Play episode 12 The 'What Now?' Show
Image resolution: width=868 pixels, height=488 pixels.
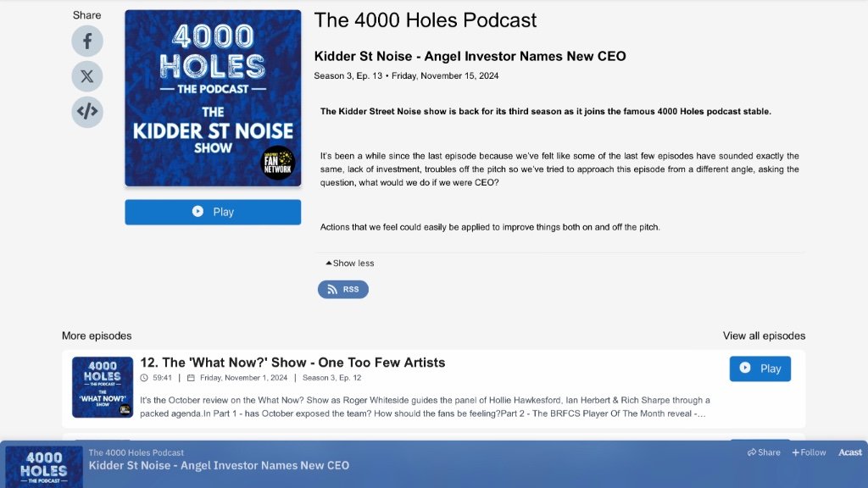point(759,369)
